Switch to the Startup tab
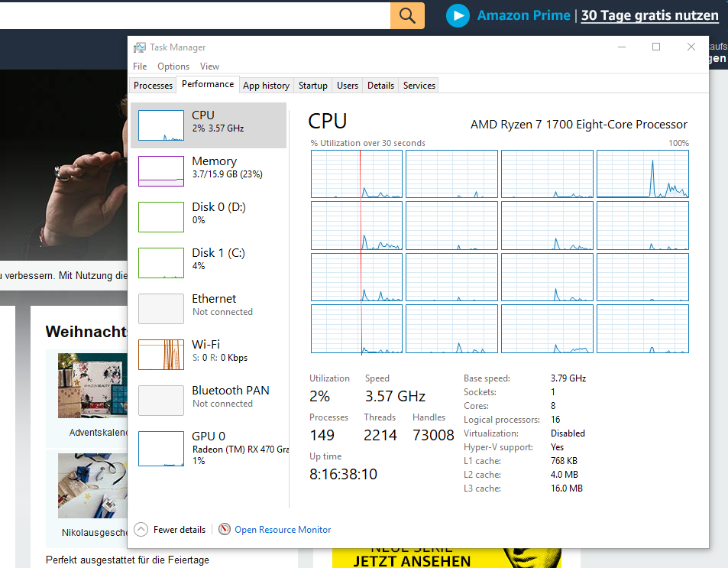This screenshot has width=728, height=568. [313, 86]
